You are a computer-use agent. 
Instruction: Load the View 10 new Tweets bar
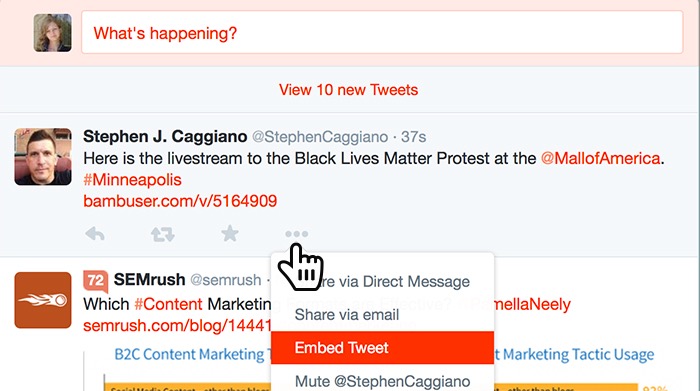pos(349,90)
